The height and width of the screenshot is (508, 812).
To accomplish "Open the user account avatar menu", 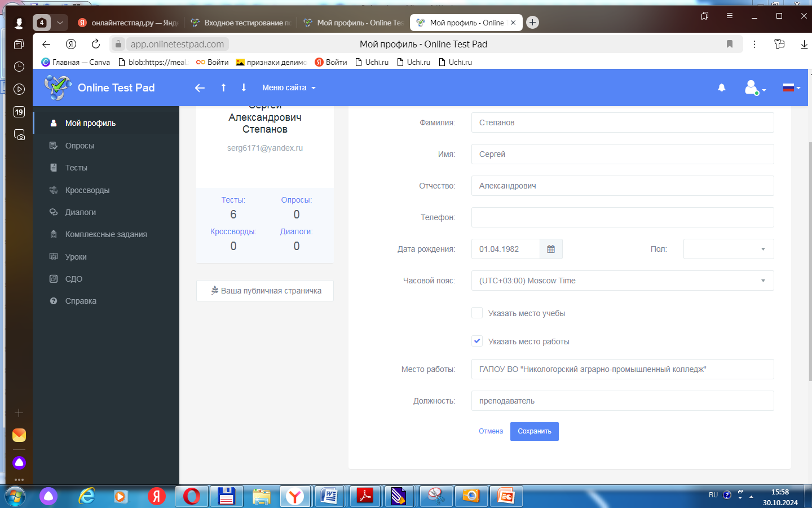I will point(754,87).
